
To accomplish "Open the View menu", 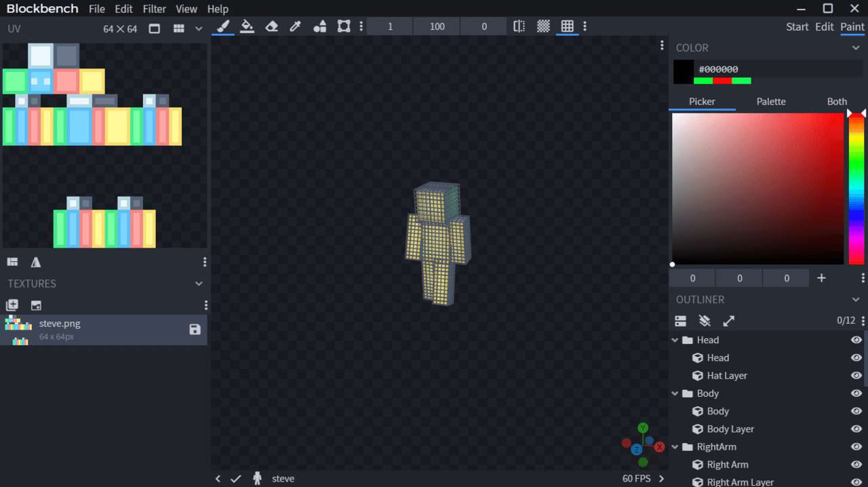I will 186,9.
